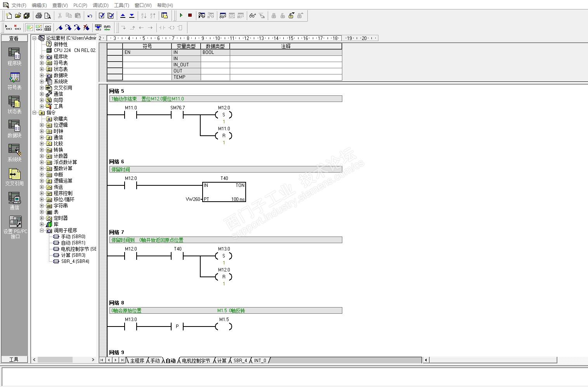Click the Delete Network icon
Screen dimensions: 588x387
(x=17, y=28)
